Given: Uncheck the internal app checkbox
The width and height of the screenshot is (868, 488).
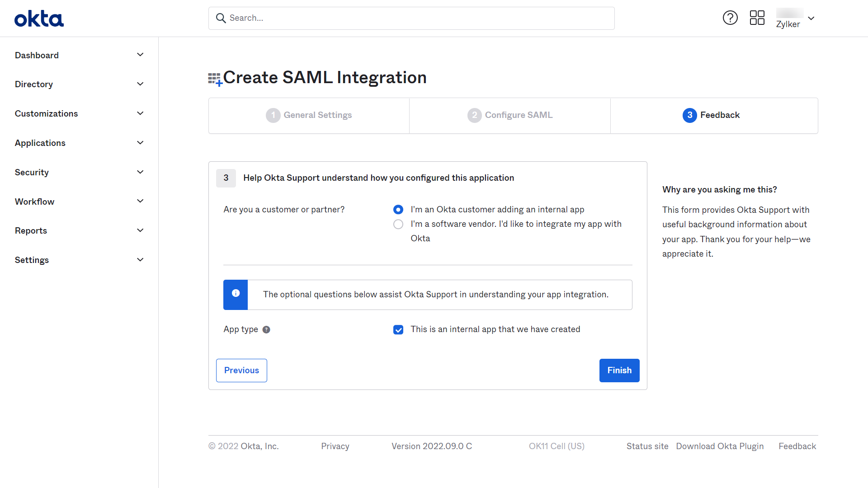Looking at the screenshot, I should pos(398,330).
